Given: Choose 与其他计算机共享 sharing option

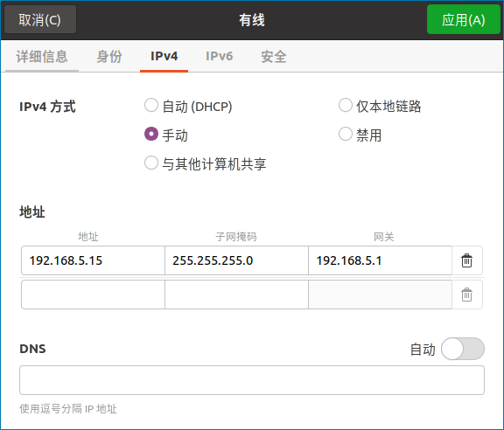Looking at the screenshot, I should (151, 163).
